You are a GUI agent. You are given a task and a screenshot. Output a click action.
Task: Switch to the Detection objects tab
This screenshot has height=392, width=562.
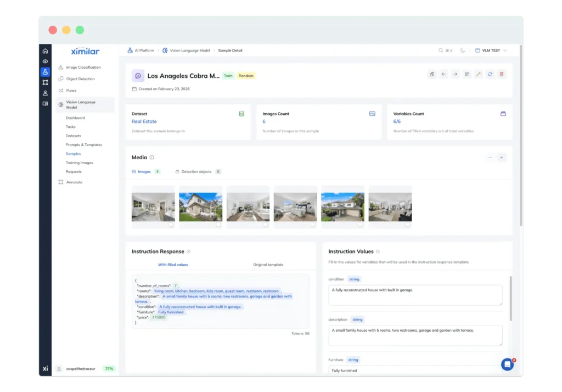tap(196, 172)
